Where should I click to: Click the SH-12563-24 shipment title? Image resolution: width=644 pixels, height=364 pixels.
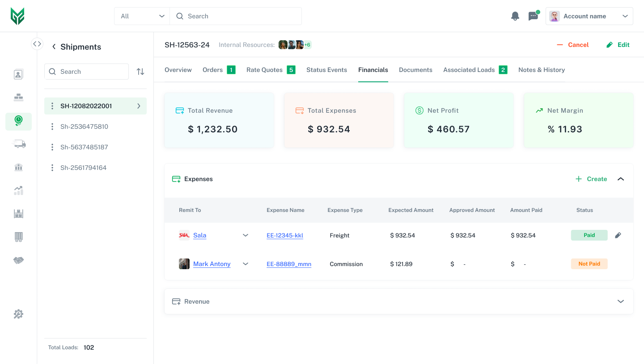tap(187, 45)
